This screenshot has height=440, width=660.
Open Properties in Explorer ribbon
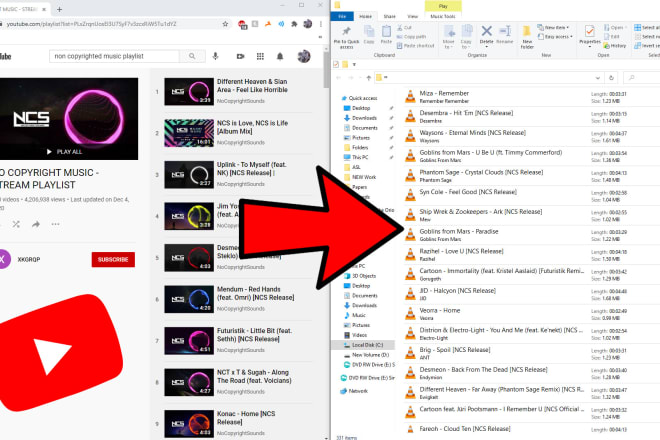tap(590, 35)
